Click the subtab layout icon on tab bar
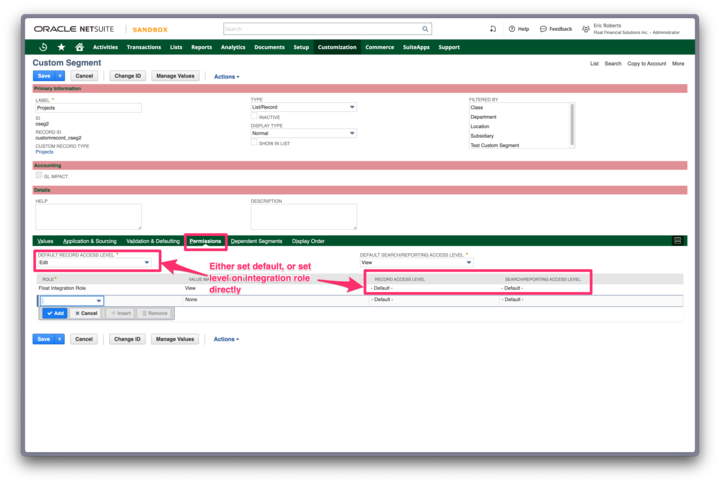720x484 pixels. (x=678, y=241)
